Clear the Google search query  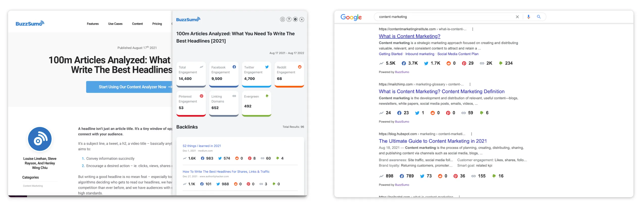pos(517,17)
